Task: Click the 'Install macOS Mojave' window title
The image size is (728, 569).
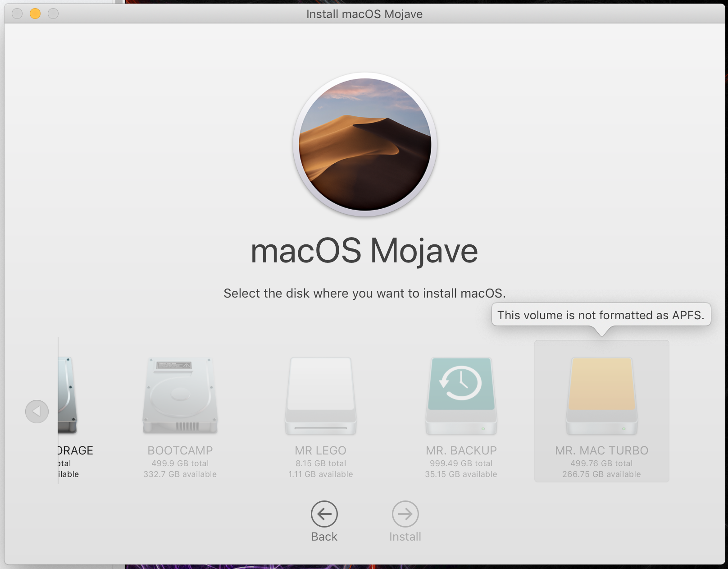Action: pyautogui.click(x=364, y=14)
